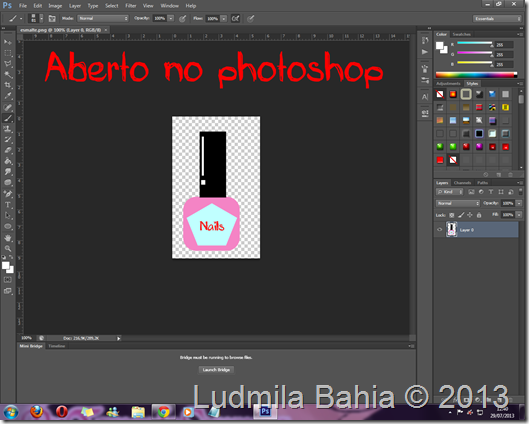This screenshot has height=424, width=529.
Task: Open the layer filter Kind dropdown
Action: point(450,192)
